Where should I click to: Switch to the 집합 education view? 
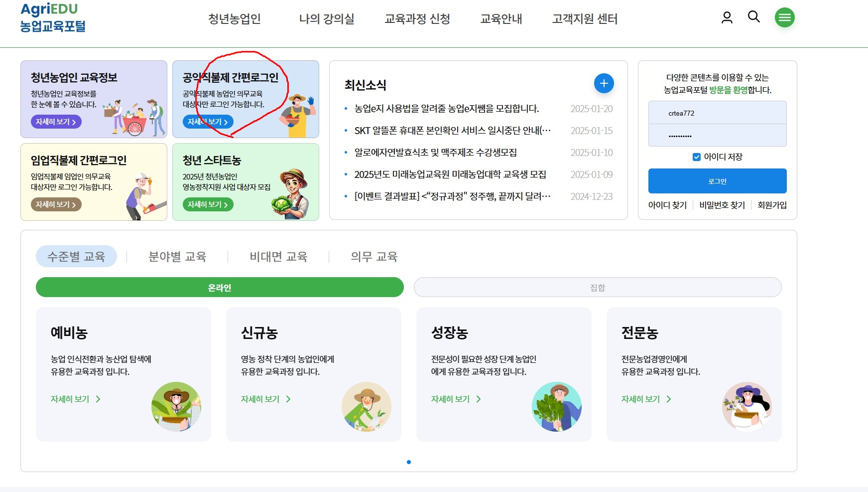tap(598, 287)
